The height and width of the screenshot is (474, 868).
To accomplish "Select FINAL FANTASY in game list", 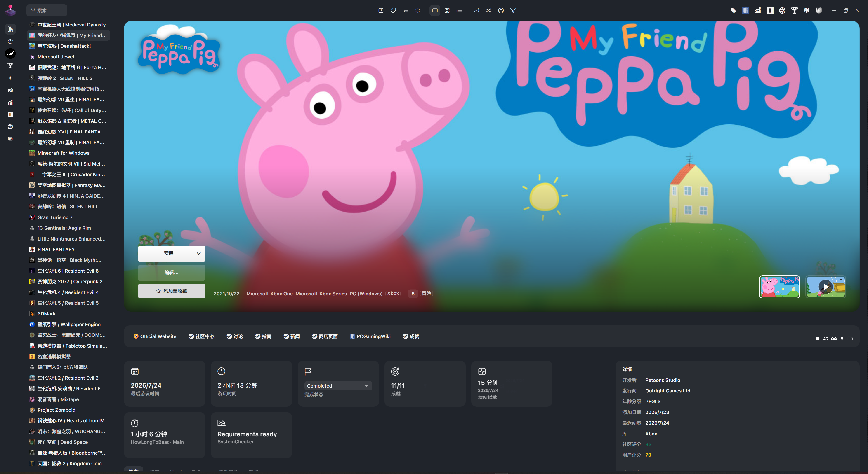I will (68, 250).
